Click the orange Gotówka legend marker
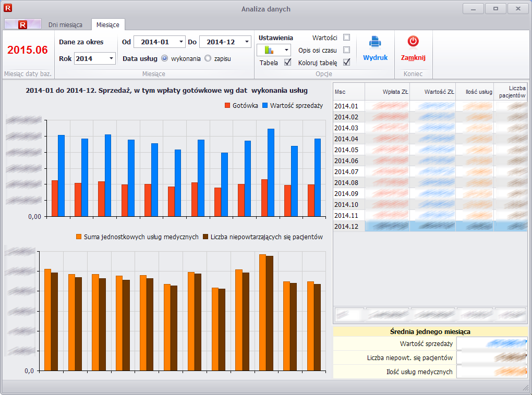Viewport: 532px width, 395px height. (227, 105)
